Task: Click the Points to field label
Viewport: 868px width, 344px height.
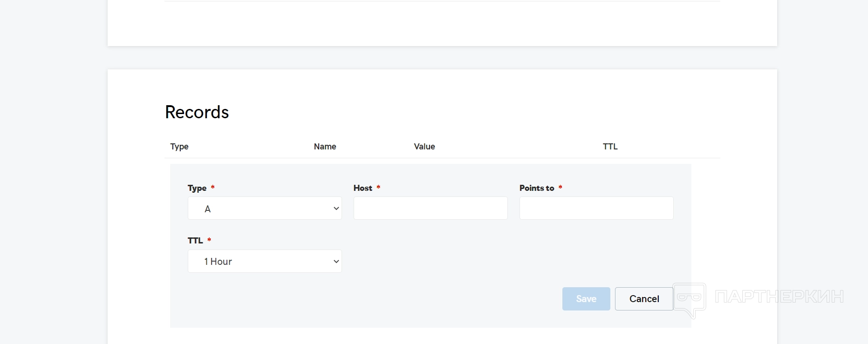Action: pyautogui.click(x=537, y=188)
